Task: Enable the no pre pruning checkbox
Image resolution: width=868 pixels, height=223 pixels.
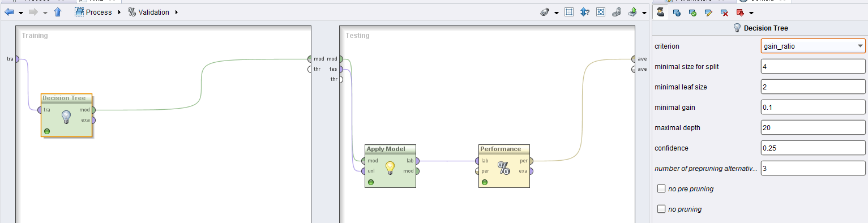Action: [661, 188]
